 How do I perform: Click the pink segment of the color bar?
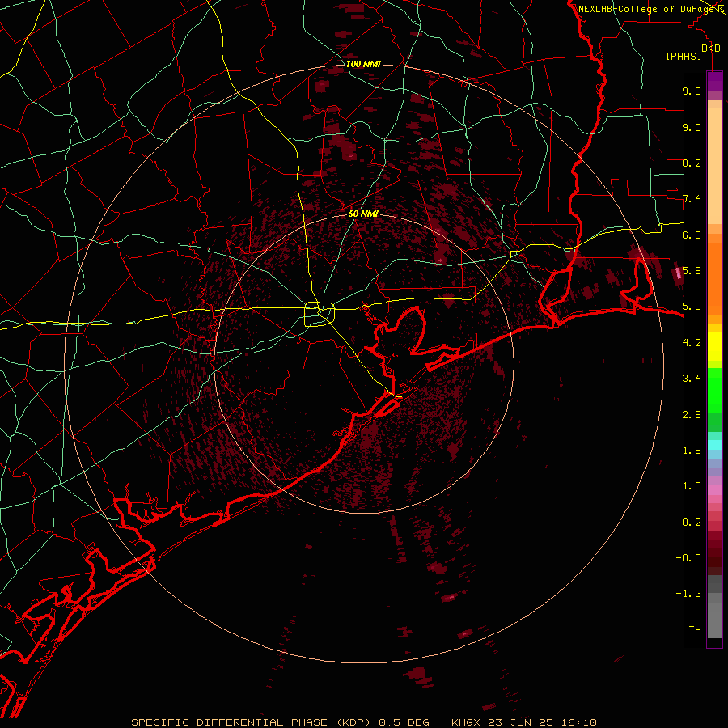coord(714,490)
